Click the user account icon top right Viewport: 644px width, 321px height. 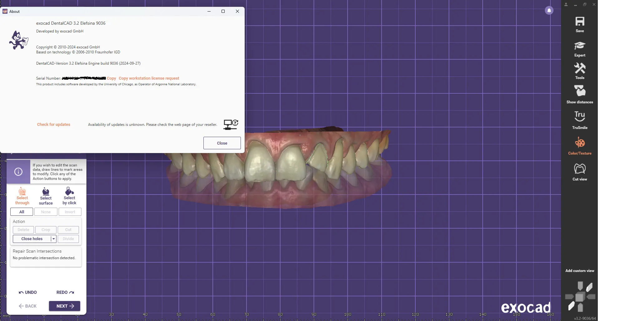566,4
